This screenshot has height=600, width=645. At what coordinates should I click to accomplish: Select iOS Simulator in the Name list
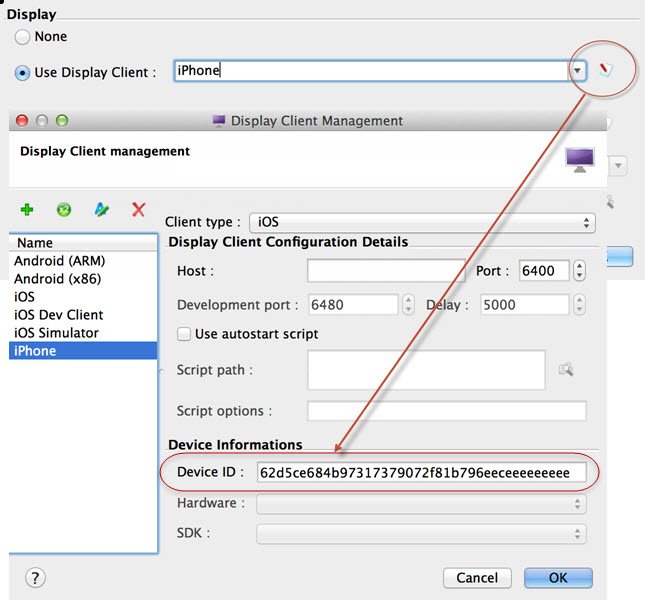click(56, 333)
